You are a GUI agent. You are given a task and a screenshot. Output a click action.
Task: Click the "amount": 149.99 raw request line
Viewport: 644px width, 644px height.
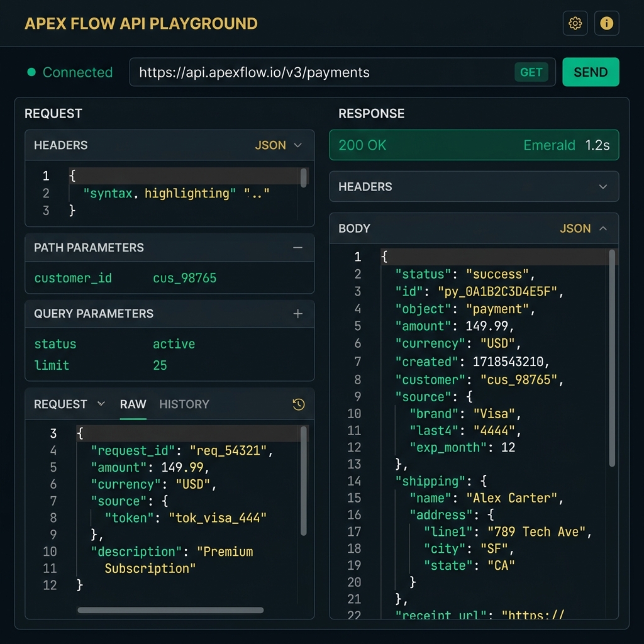click(150, 467)
